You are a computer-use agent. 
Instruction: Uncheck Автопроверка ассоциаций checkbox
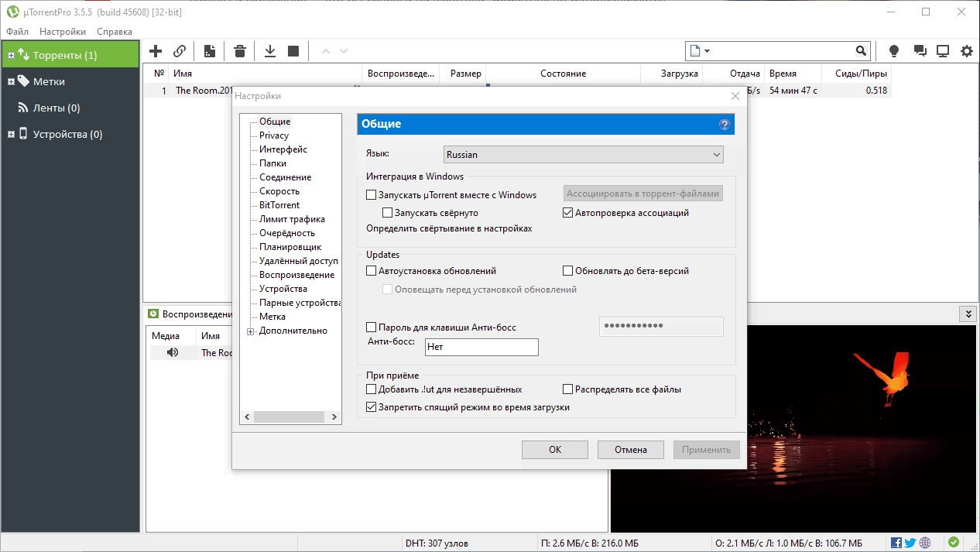[x=568, y=212]
